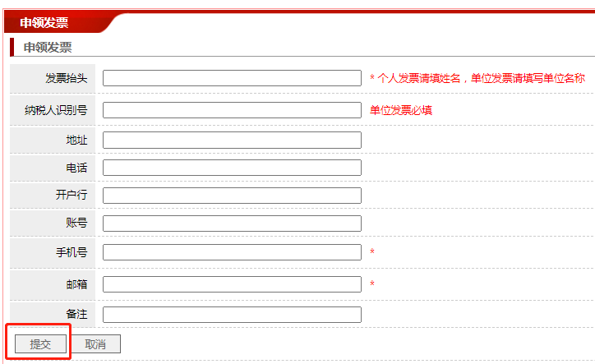Click into the 邮箱 text box

click(232, 284)
